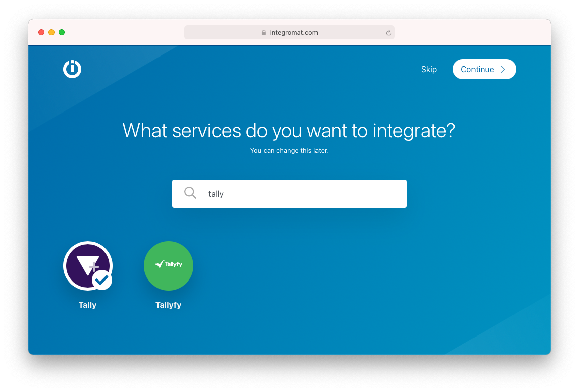Click the lock icon in address bar
The width and height of the screenshot is (579, 392).
pyautogui.click(x=264, y=33)
